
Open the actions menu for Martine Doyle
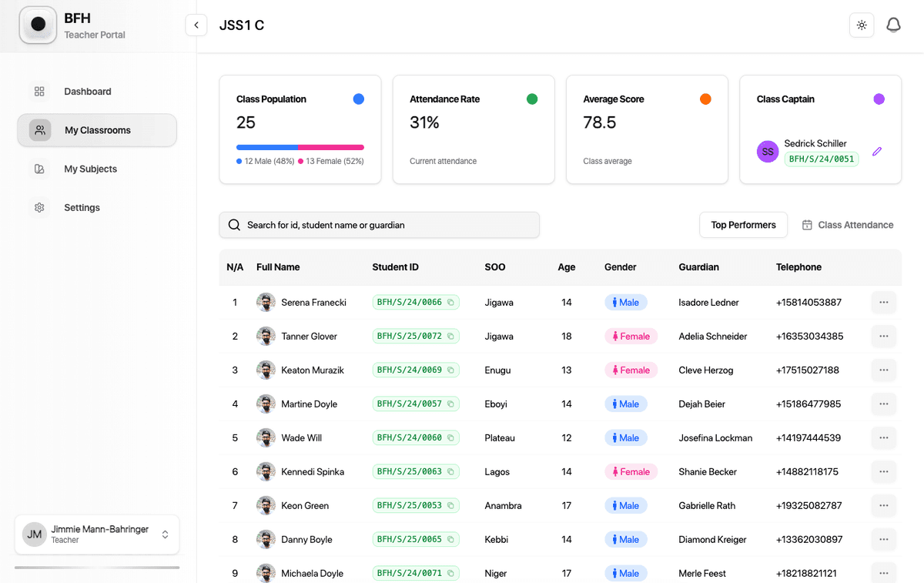(x=883, y=404)
